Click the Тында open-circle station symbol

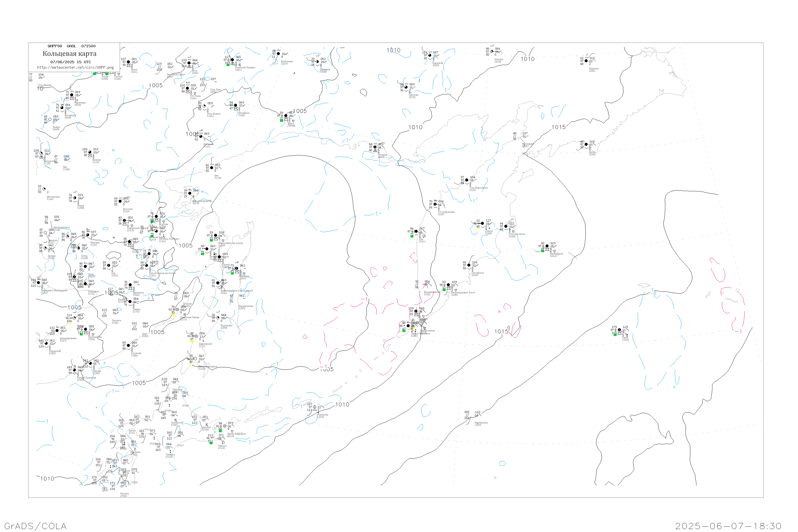click(50, 119)
